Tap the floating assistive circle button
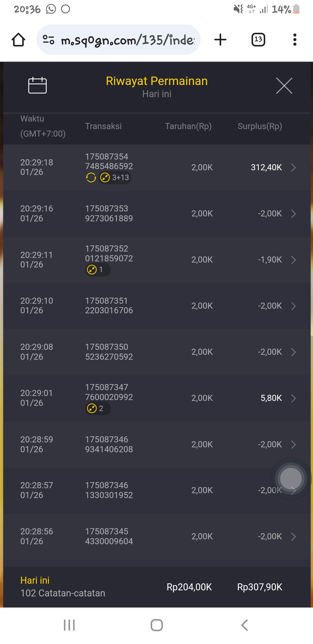Image resolution: width=313 pixels, height=644 pixels. click(291, 479)
